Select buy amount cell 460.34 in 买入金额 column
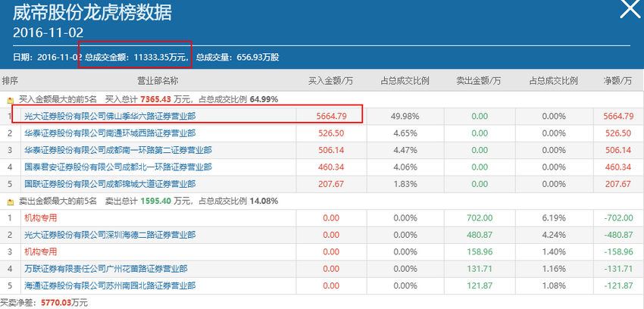 click(331, 167)
